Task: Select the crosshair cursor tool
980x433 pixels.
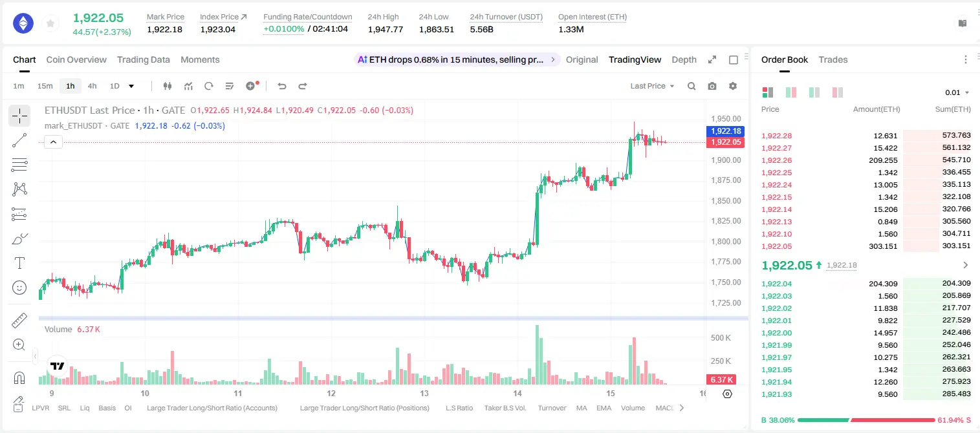Action: [x=19, y=116]
